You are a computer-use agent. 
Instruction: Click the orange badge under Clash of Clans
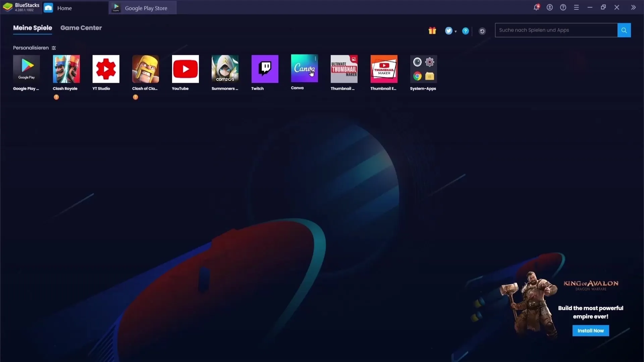click(136, 97)
